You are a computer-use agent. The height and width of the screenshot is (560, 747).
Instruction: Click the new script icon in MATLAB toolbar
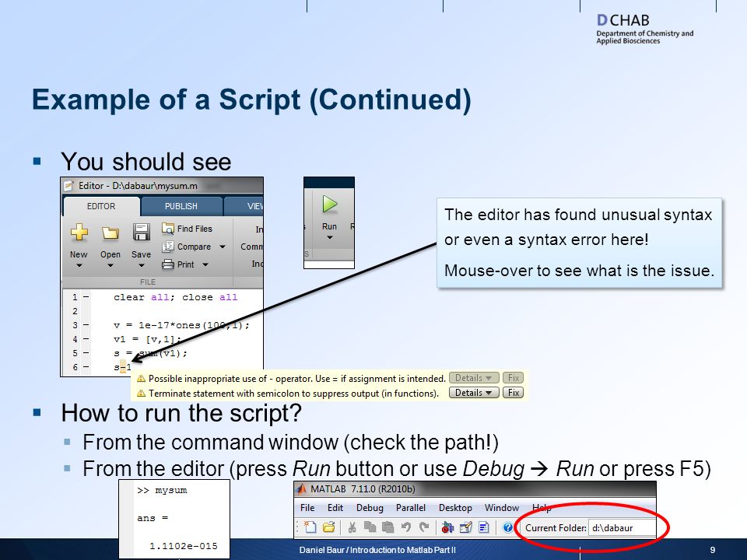(x=310, y=527)
